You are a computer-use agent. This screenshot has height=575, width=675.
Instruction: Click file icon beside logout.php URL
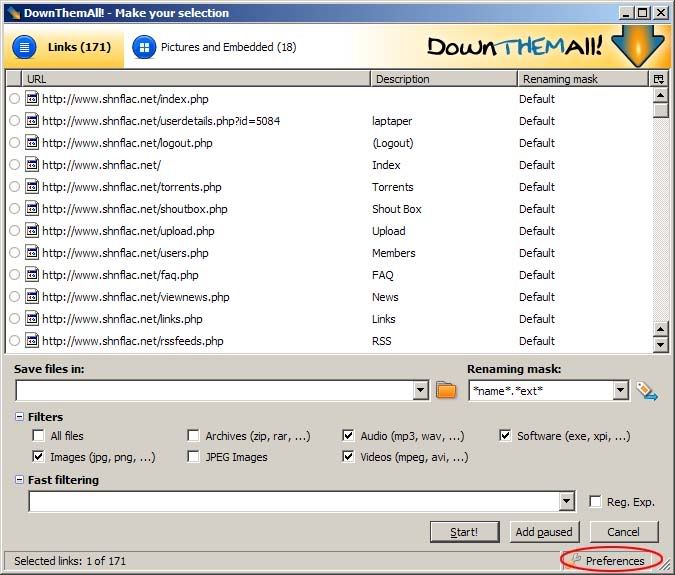(31, 142)
